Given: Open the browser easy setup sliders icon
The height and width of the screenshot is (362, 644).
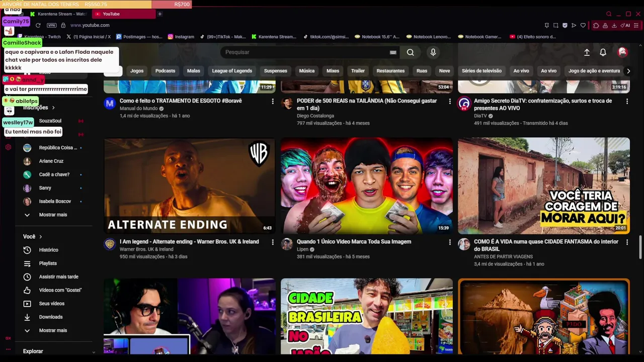Looking at the screenshot, I should pyautogui.click(x=636, y=25).
